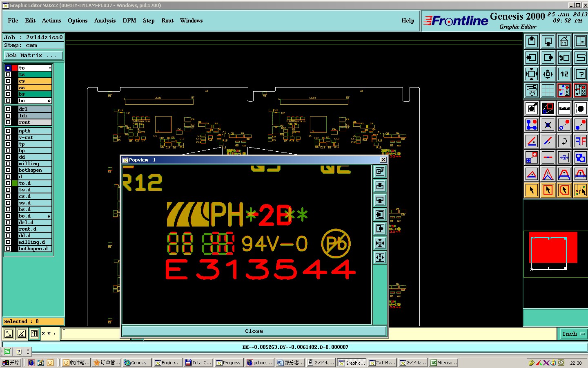Toggle checkbox for the bothopen.d layer
The image size is (588, 368).
coord(8,249)
